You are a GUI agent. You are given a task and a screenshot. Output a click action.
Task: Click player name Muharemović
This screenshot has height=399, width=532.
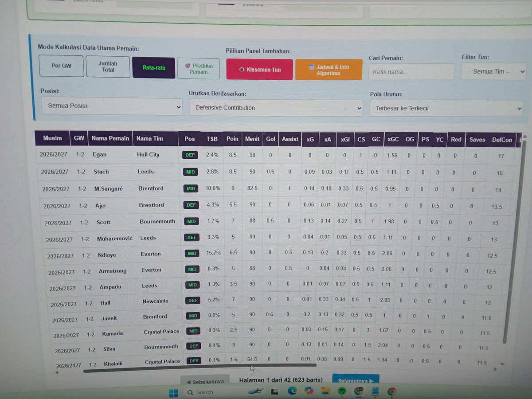115,239
